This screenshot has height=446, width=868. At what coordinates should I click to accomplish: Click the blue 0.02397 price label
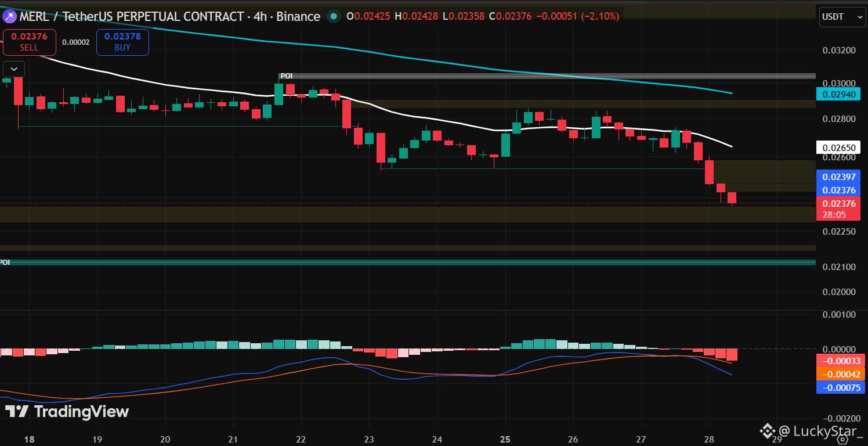pos(838,177)
